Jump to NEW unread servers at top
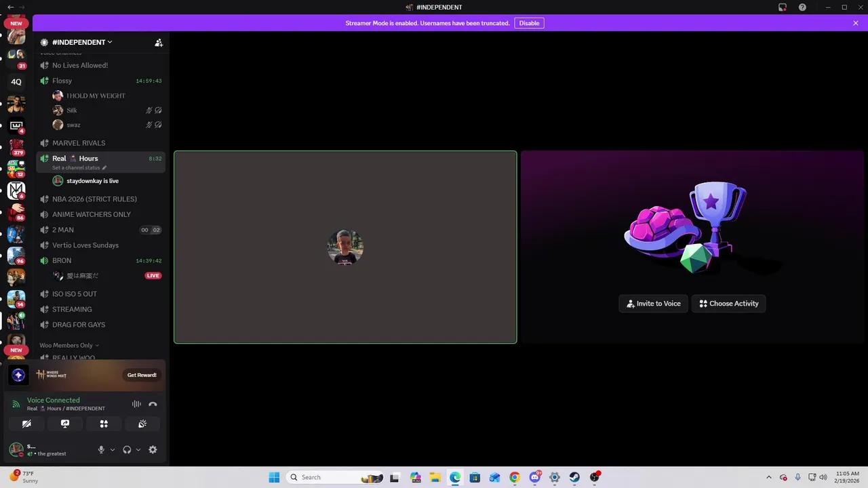The width and height of the screenshot is (868, 488). (x=16, y=23)
